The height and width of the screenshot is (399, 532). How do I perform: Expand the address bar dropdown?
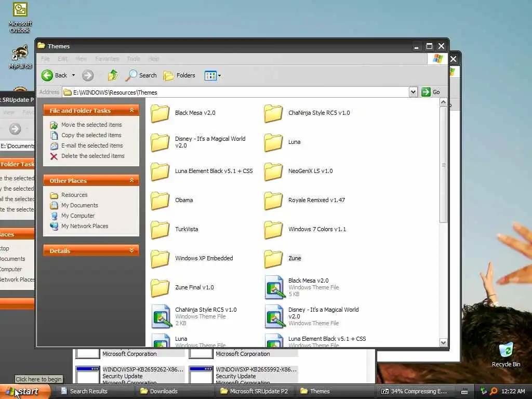pos(413,92)
